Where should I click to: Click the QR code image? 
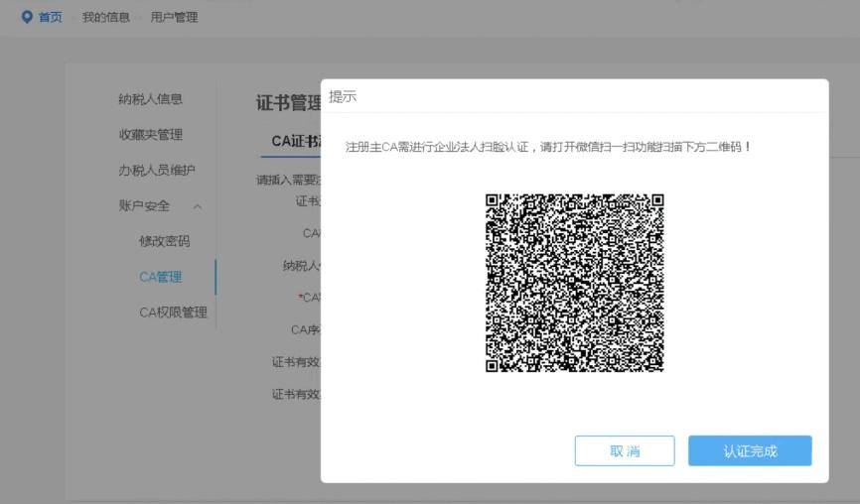point(574,283)
